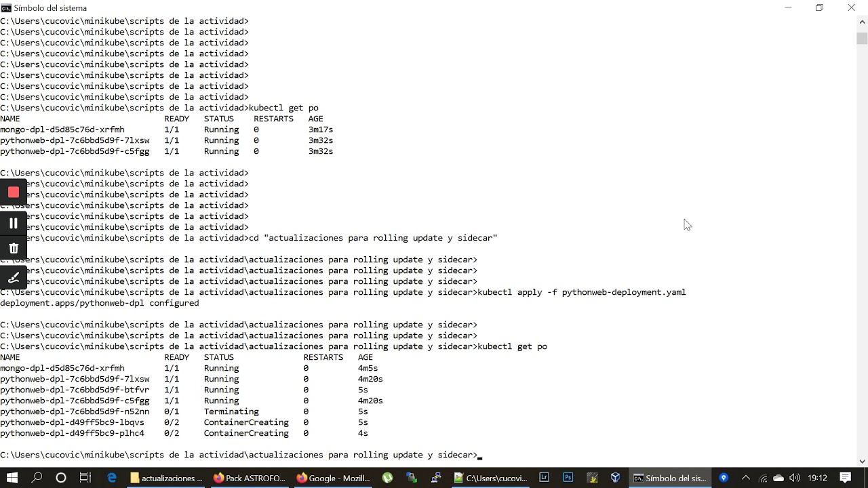The image size is (868, 488).
Task: Open Task View on the taskbar
Action: tap(85, 478)
